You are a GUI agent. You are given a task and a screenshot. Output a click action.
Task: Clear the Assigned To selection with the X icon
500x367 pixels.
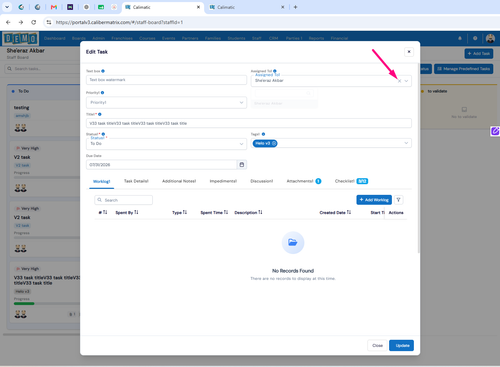[x=399, y=81]
